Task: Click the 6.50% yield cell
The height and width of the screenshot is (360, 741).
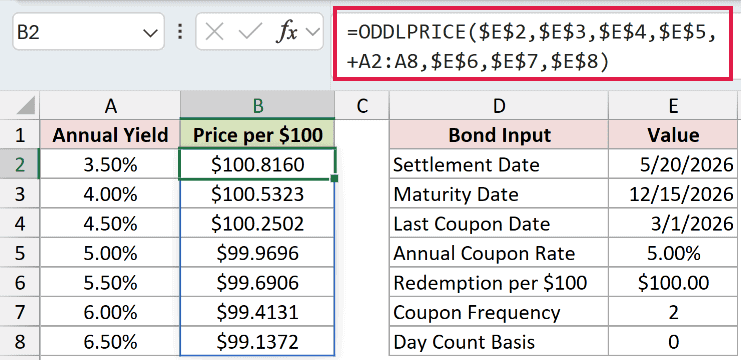Action: tap(110, 342)
